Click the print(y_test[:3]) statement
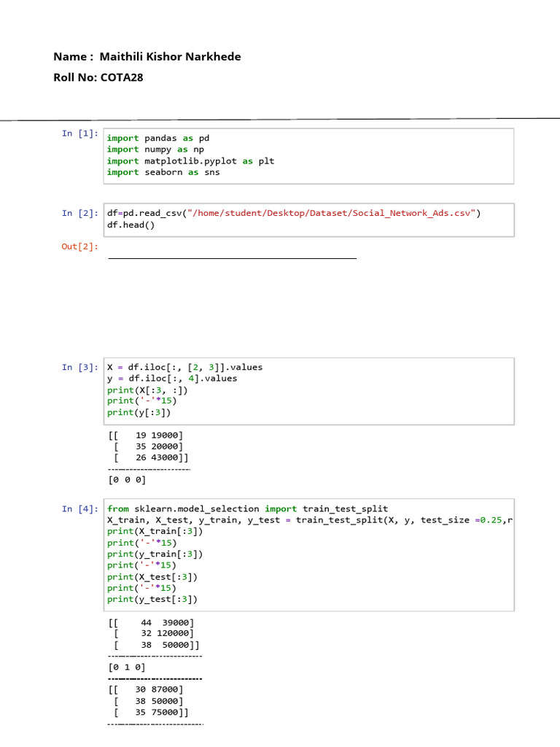Screen dimensions: 560x747 [152, 599]
